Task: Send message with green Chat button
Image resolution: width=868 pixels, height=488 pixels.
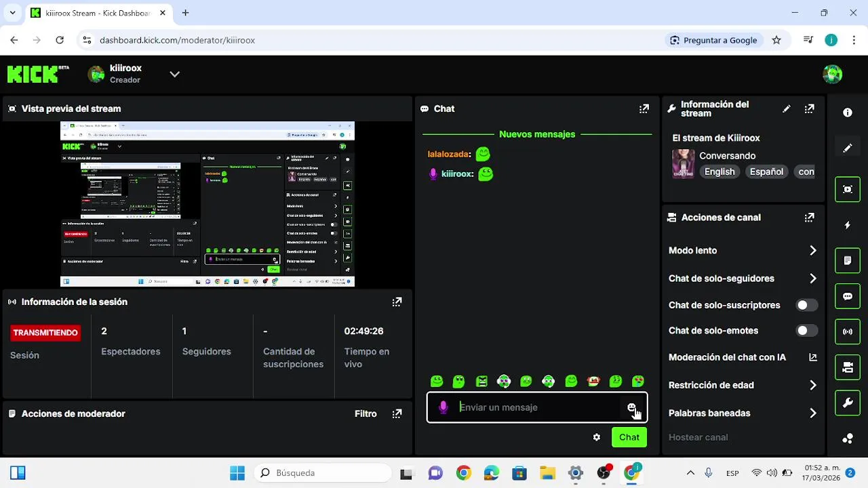Action: tap(629, 437)
